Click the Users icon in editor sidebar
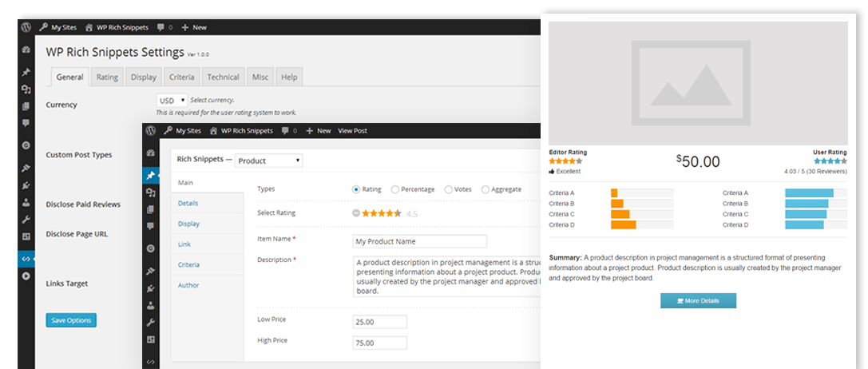 tap(151, 306)
